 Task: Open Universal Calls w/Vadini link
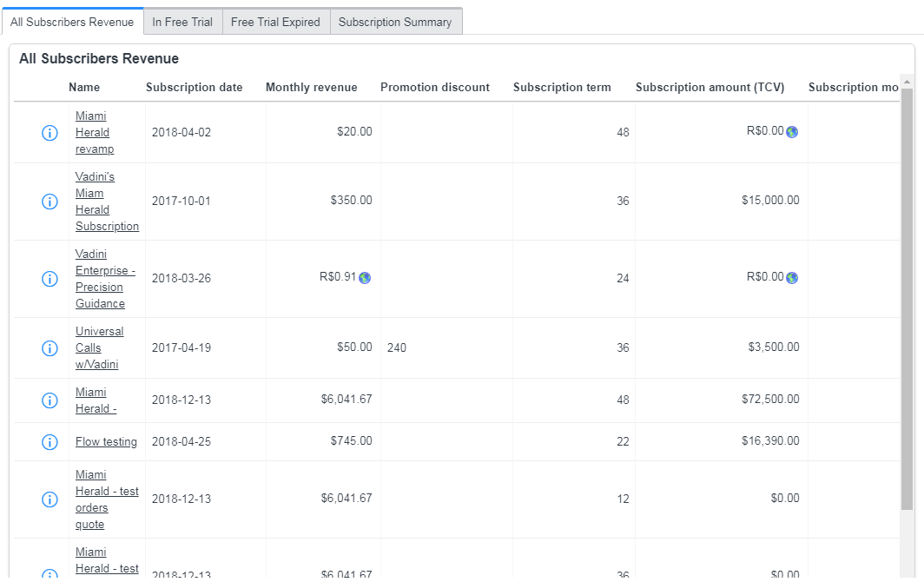99,348
